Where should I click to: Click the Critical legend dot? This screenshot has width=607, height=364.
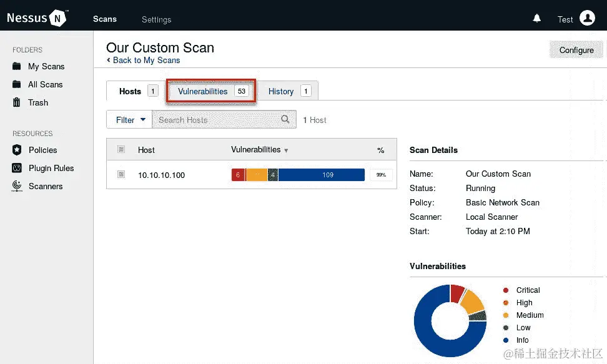click(506, 290)
